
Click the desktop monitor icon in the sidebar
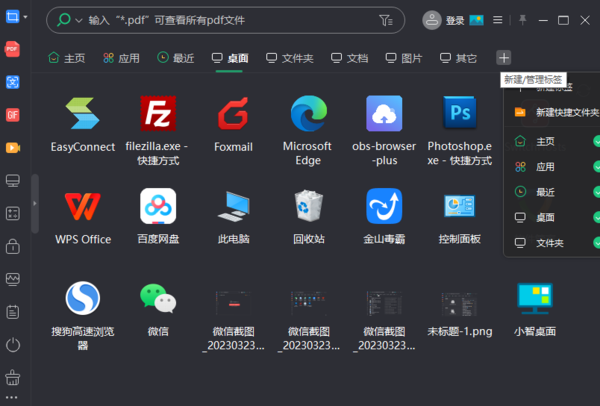click(x=13, y=181)
